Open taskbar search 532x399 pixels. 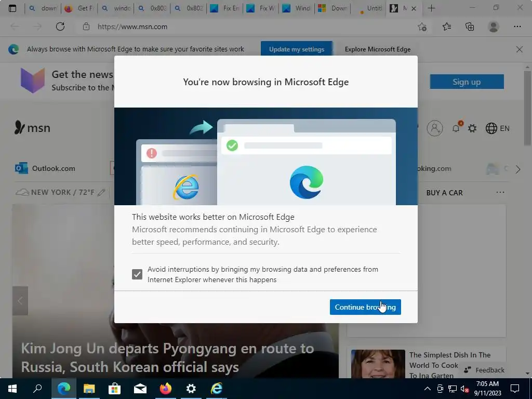coord(37,389)
